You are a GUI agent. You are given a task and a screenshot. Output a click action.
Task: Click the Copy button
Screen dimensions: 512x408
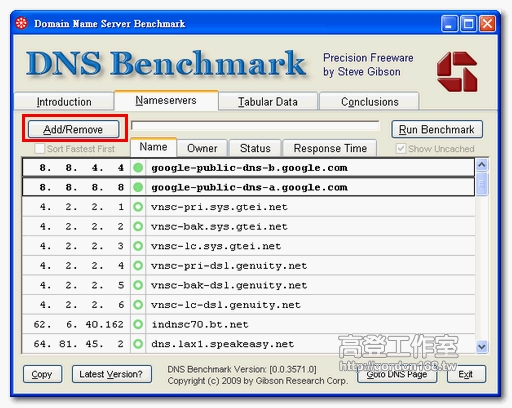42,374
